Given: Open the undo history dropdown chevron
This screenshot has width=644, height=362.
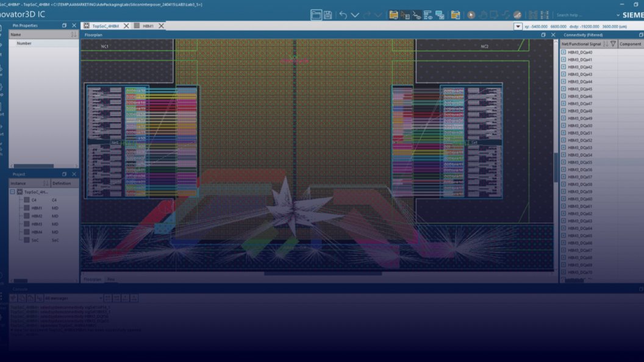Looking at the screenshot, I should (354, 15).
